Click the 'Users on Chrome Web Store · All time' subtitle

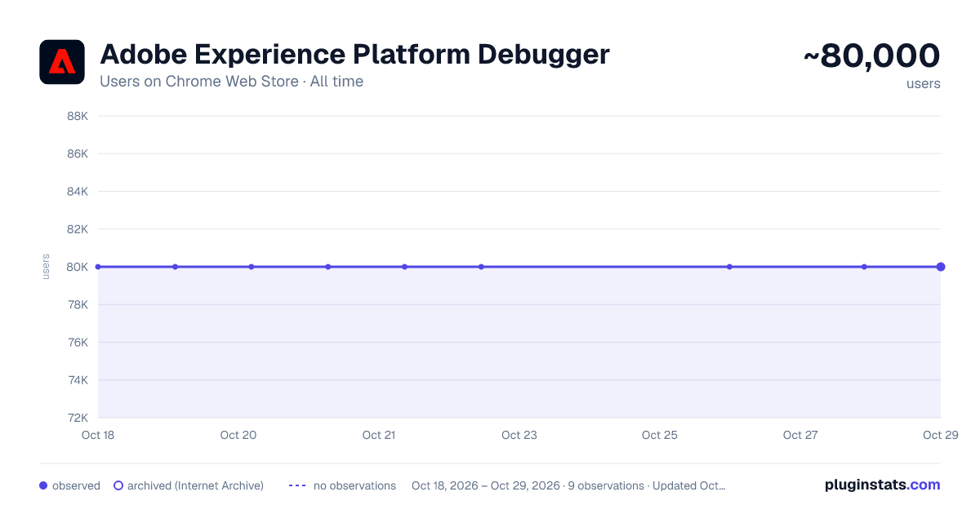tap(231, 82)
